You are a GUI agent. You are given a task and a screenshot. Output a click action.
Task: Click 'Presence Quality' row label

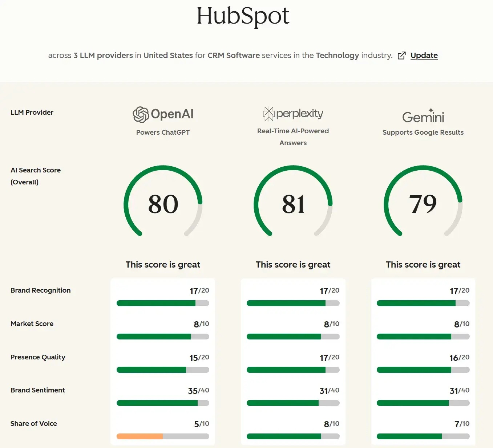tap(38, 357)
